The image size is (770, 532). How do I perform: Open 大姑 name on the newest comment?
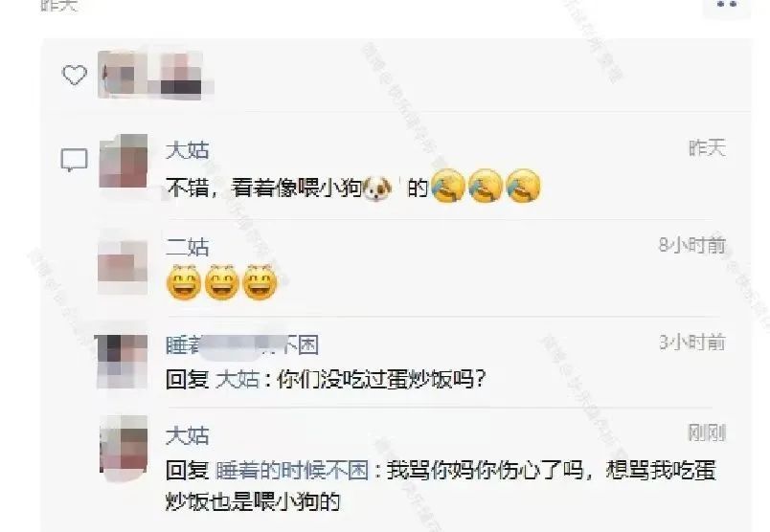[x=187, y=435]
